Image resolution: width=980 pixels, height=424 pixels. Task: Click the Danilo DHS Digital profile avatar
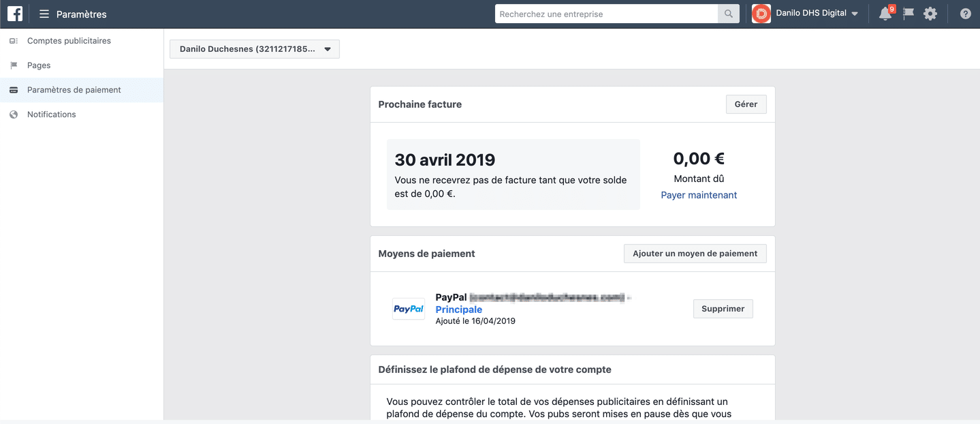(761, 14)
